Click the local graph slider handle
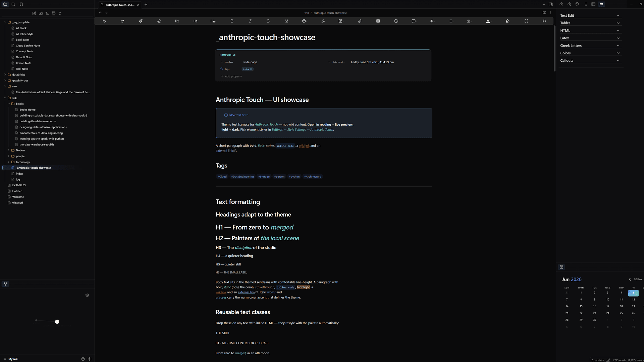The image size is (644, 362). click(57, 322)
